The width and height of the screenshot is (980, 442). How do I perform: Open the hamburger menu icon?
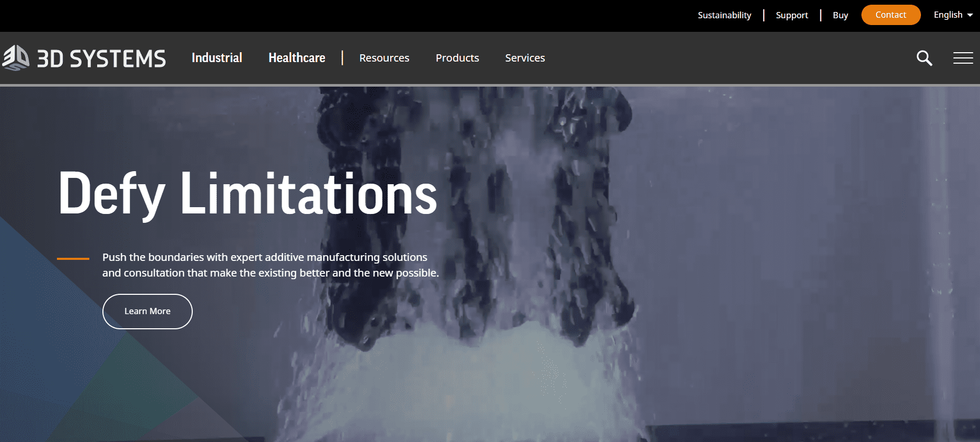[x=963, y=58]
